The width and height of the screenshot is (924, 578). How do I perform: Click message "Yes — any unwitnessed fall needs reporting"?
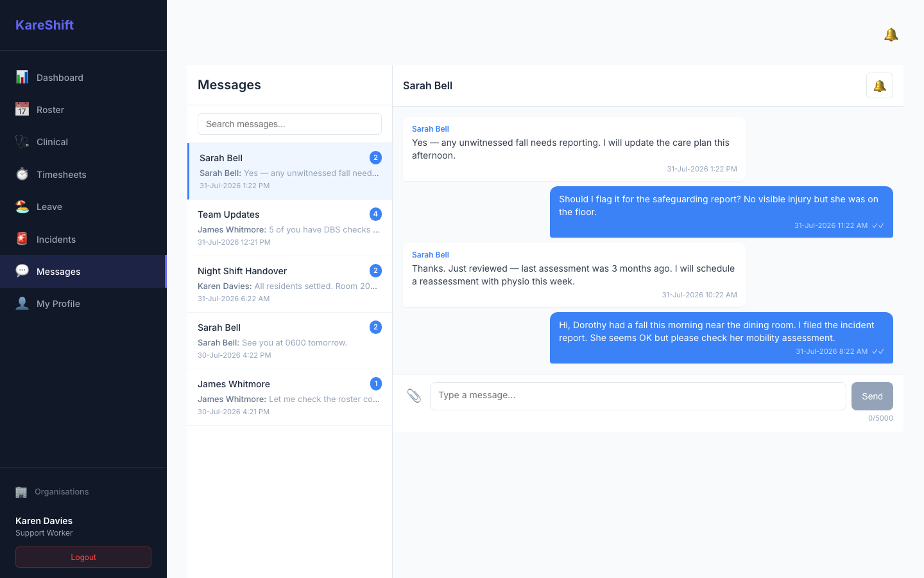pyautogui.click(x=574, y=149)
